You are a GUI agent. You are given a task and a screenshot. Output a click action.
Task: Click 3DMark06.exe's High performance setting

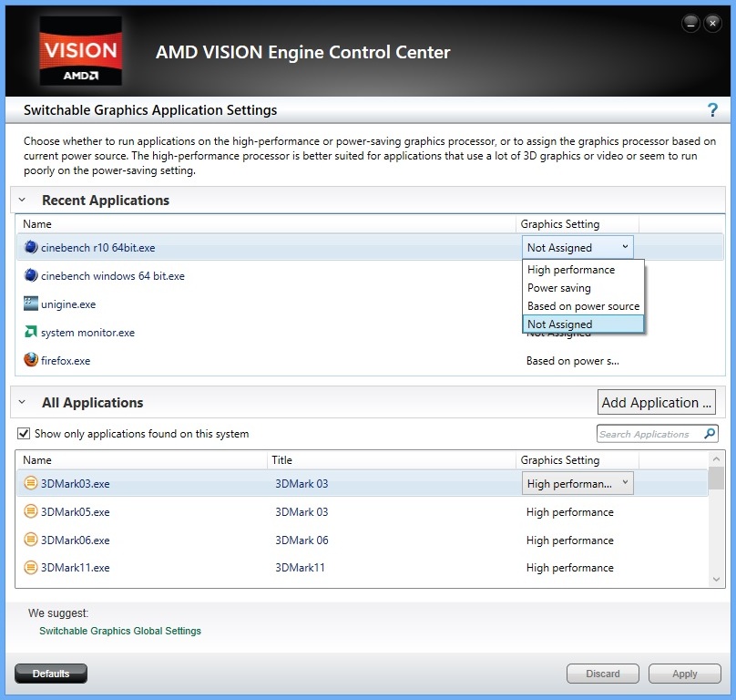570,540
